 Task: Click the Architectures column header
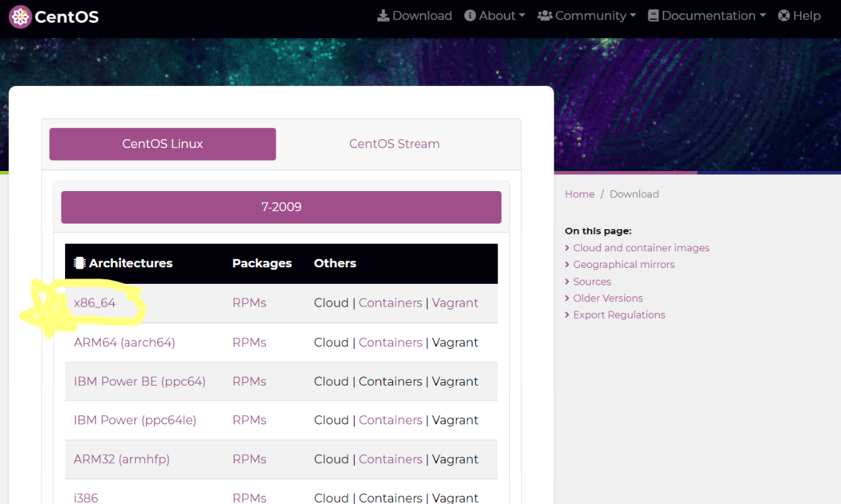tap(131, 263)
